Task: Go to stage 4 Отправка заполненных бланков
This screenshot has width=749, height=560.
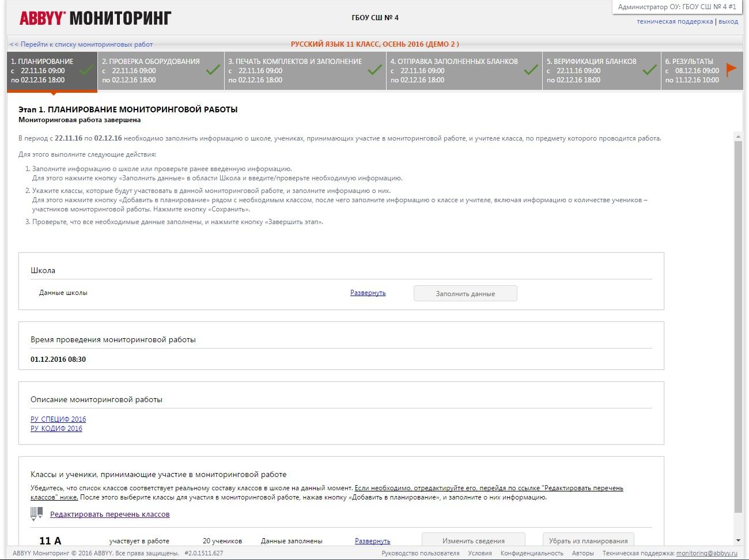Action: coord(464,71)
